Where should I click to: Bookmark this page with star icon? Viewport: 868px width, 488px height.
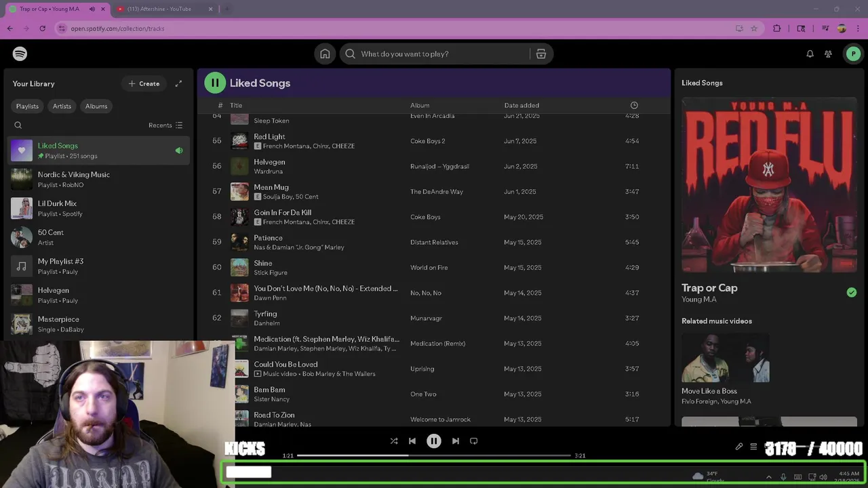(754, 28)
